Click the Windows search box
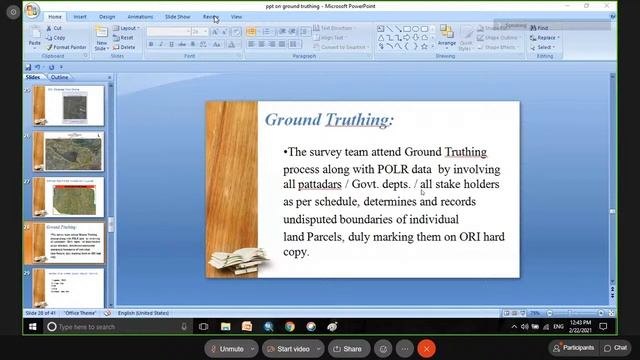The height and width of the screenshot is (360, 640). click(118, 327)
